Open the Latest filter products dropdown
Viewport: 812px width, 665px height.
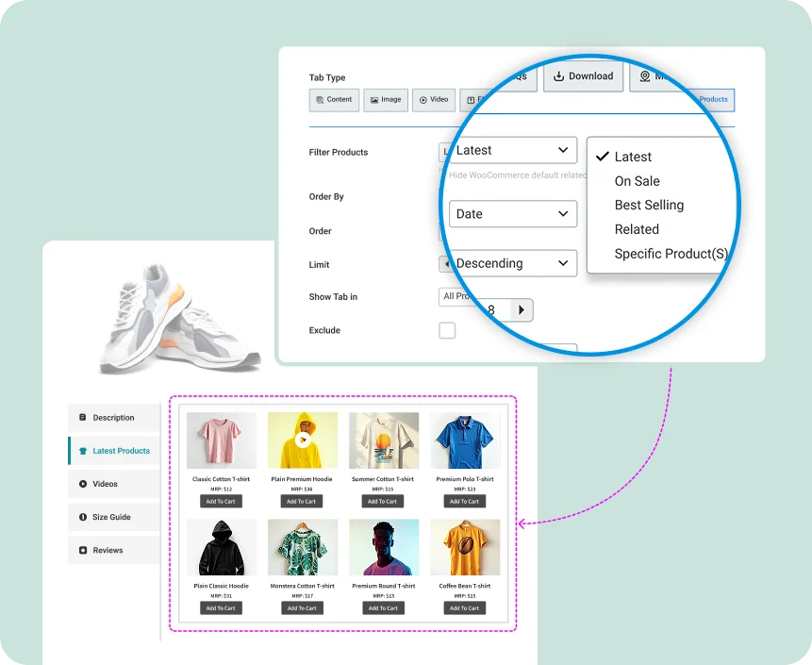tap(512, 150)
